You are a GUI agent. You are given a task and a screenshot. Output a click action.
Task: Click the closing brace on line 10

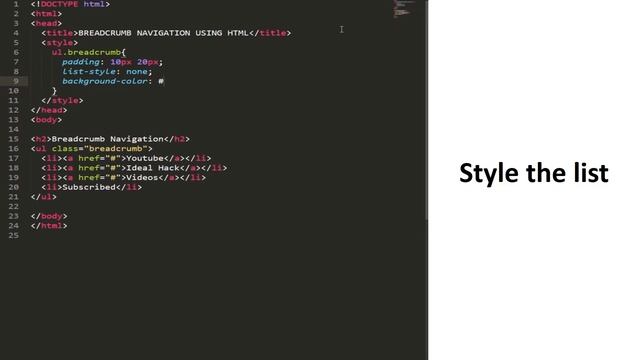pos(54,91)
